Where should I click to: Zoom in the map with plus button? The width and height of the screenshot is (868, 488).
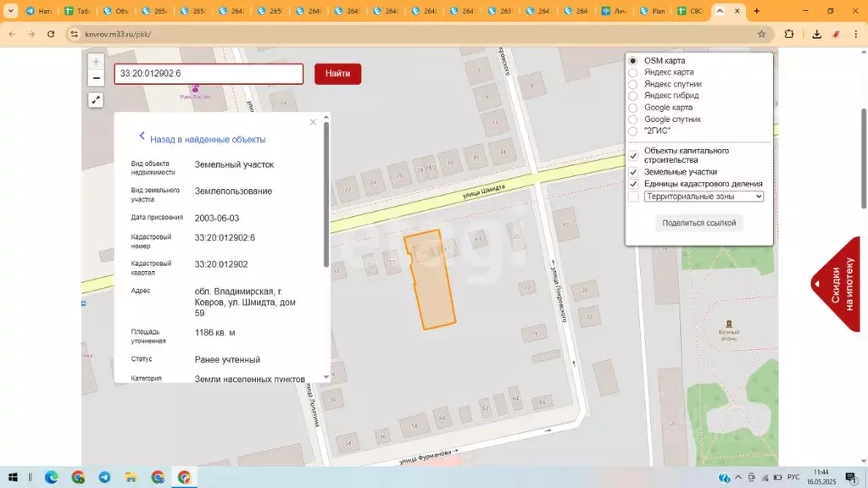(x=96, y=62)
